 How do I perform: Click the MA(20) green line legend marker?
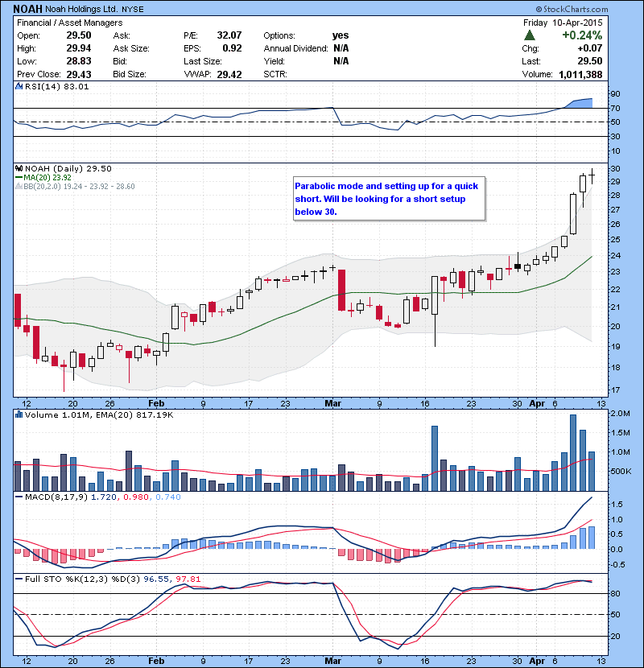tap(19, 178)
